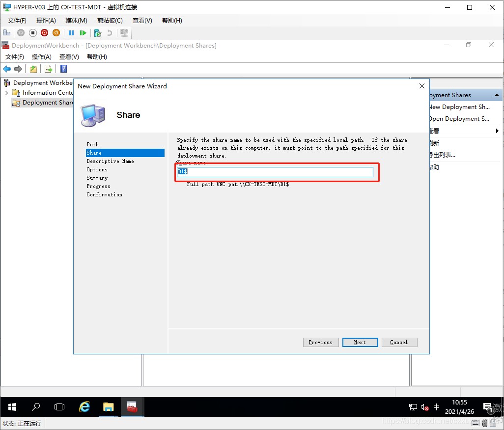Select the Share wizard step

click(125, 153)
